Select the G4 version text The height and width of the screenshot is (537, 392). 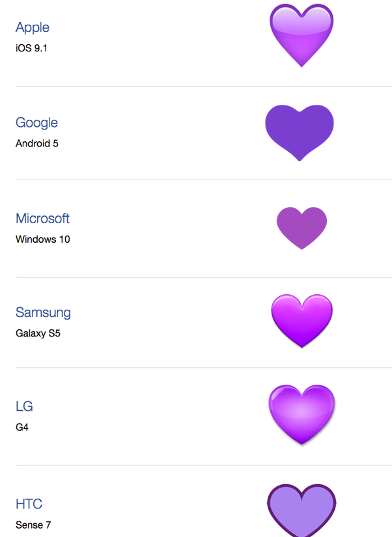22,427
